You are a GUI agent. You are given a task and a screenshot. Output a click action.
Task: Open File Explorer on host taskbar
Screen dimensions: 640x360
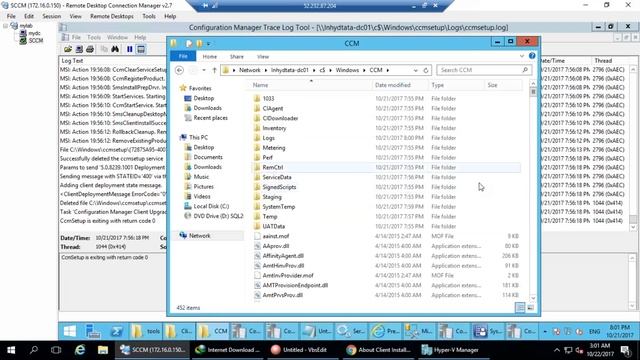click(102, 350)
